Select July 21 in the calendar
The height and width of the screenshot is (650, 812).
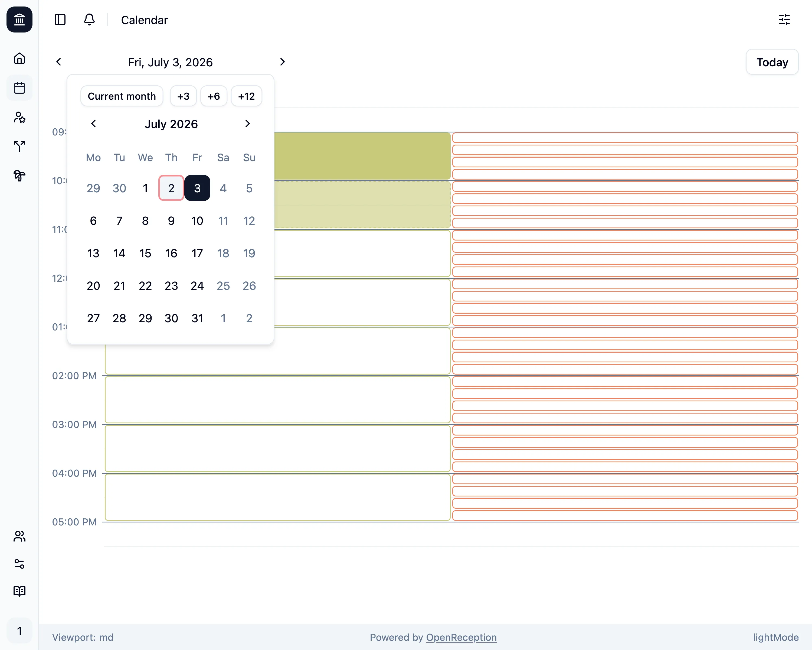[x=119, y=286]
